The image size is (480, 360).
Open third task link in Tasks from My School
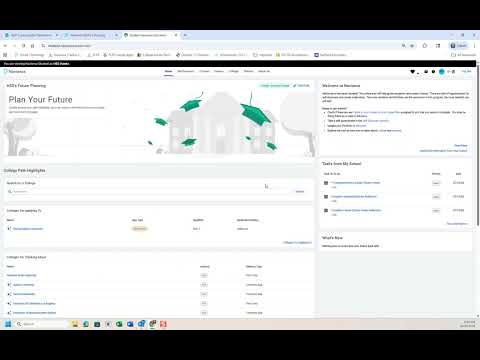(x=356, y=210)
